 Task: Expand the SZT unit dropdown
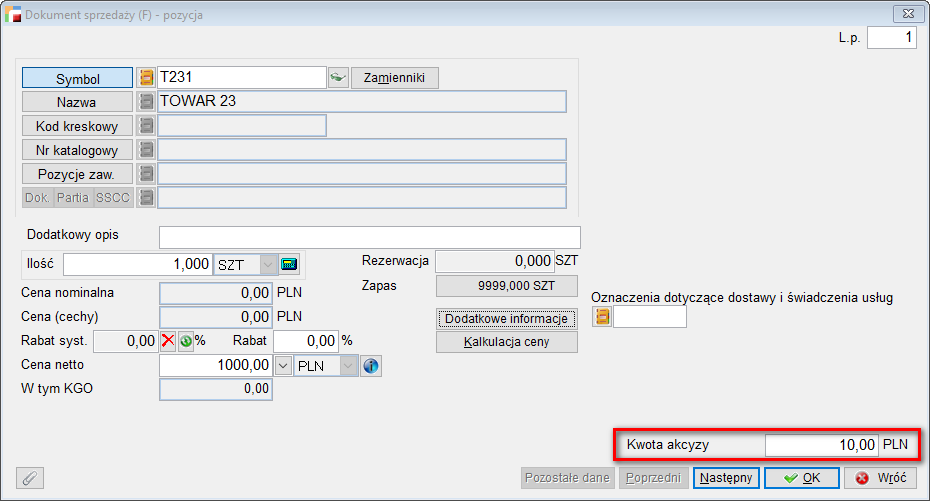point(267,264)
